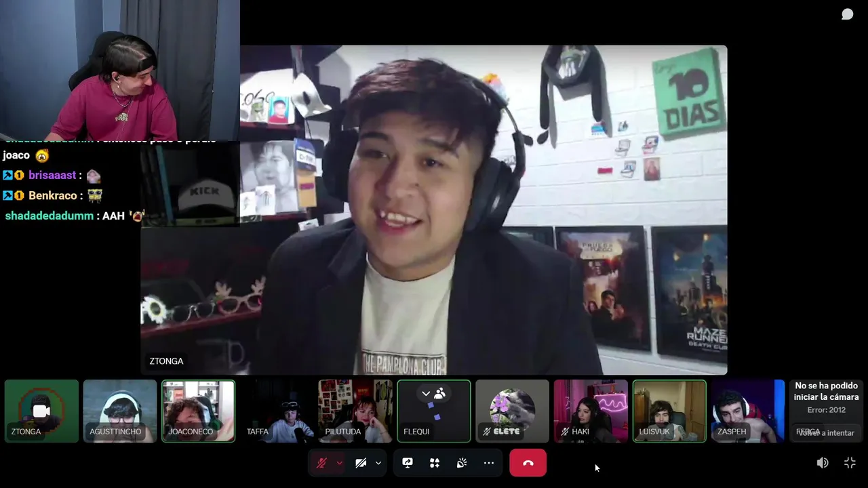
Task: Open the microphone input options arrow
Action: coord(339,463)
